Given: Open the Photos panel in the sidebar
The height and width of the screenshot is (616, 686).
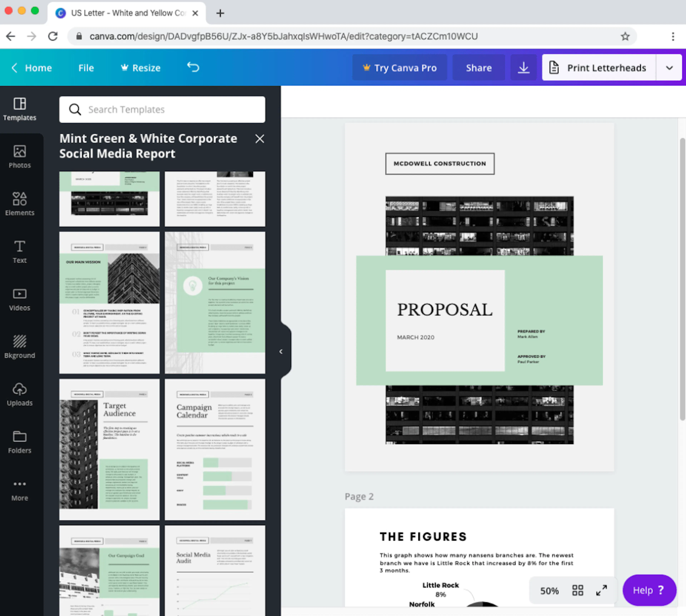Looking at the screenshot, I should tap(20, 157).
